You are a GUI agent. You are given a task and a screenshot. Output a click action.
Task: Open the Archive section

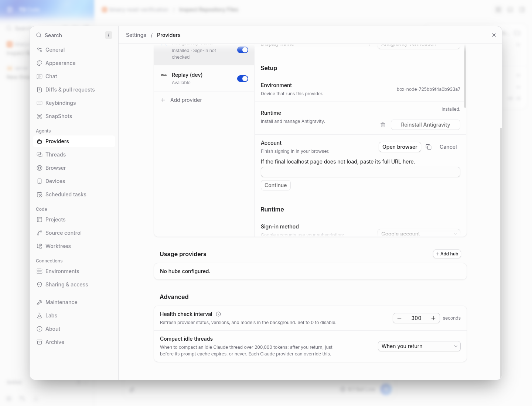click(x=74, y=342)
